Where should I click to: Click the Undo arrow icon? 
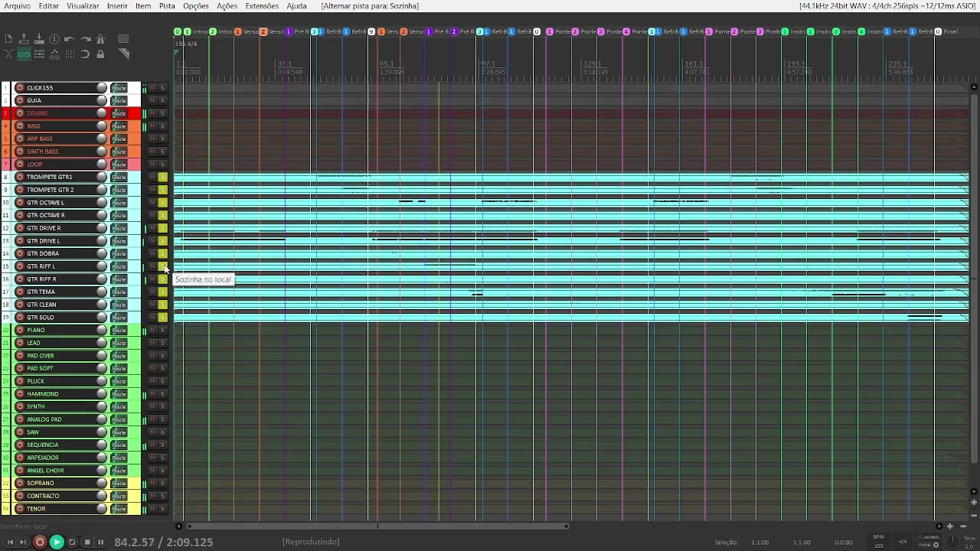70,39
